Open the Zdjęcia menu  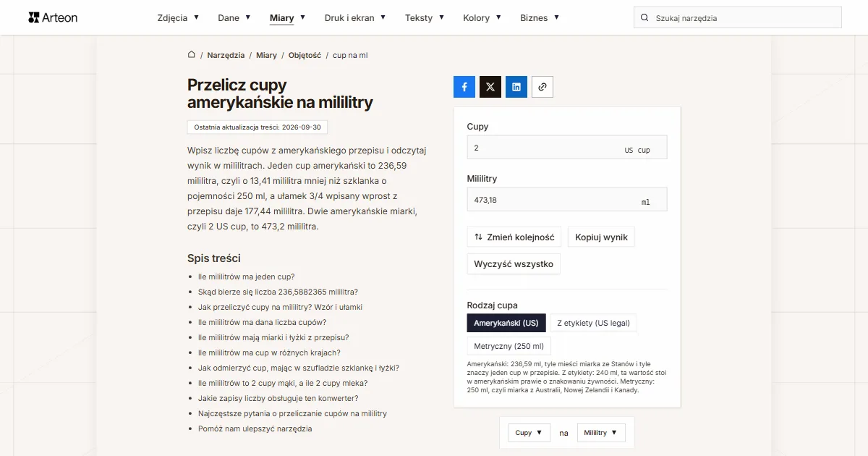178,18
